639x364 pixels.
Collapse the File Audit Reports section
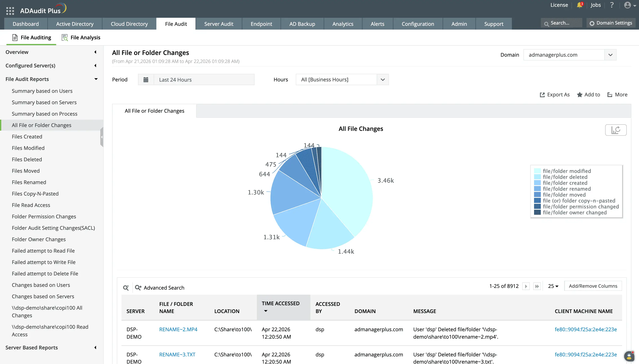pyautogui.click(x=96, y=79)
